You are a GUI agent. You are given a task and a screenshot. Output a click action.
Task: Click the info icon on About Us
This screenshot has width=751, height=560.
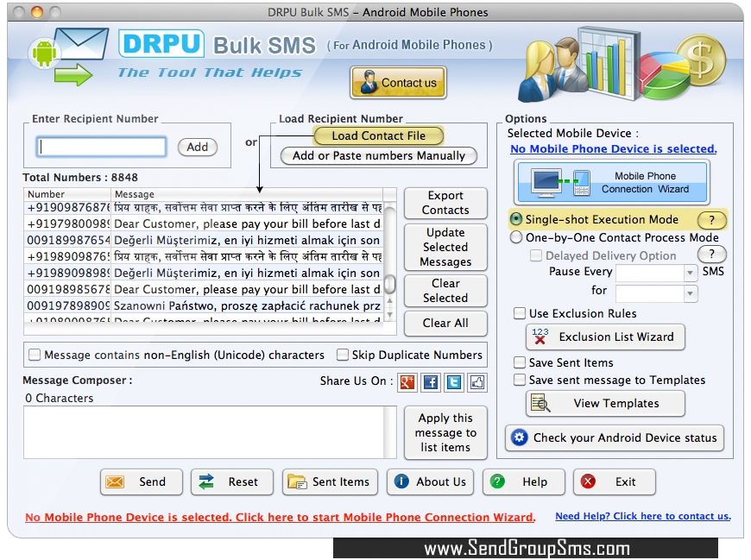tap(401, 481)
